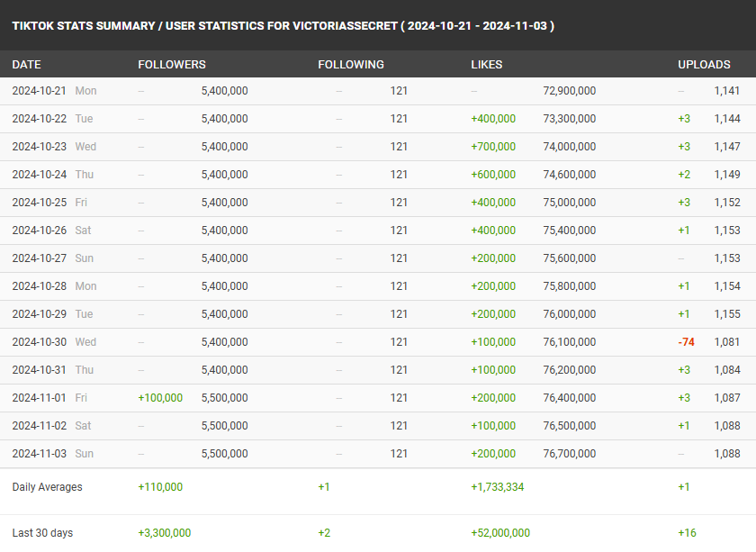Click likes total 76,100,000
Viewport: 756px width, 552px height.
coord(570,342)
